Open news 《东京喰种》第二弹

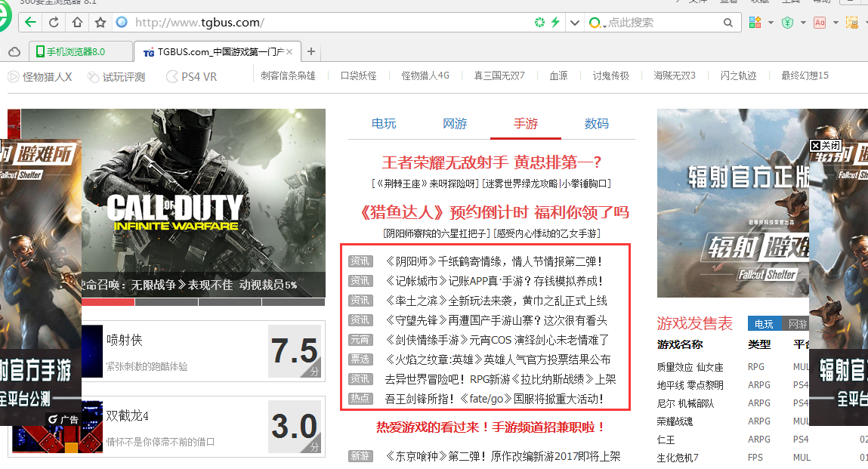coord(502,456)
